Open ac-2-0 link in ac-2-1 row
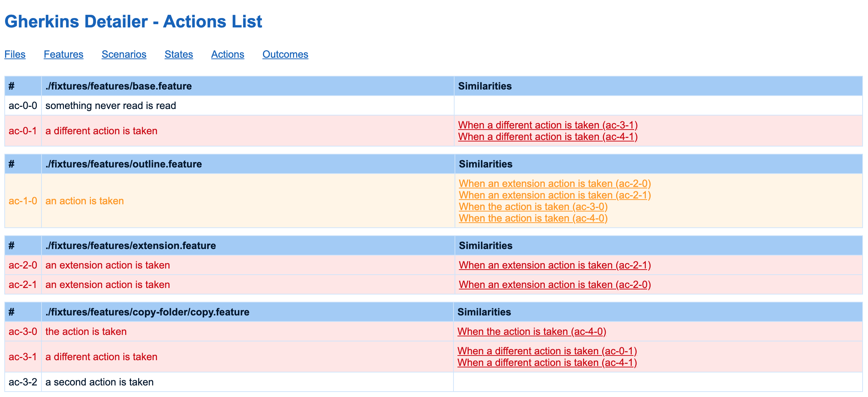This screenshot has width=868, height=397. coord(554,284)
